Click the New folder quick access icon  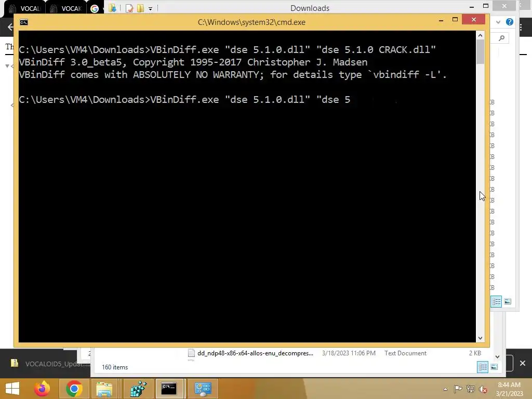pos(140,8)
